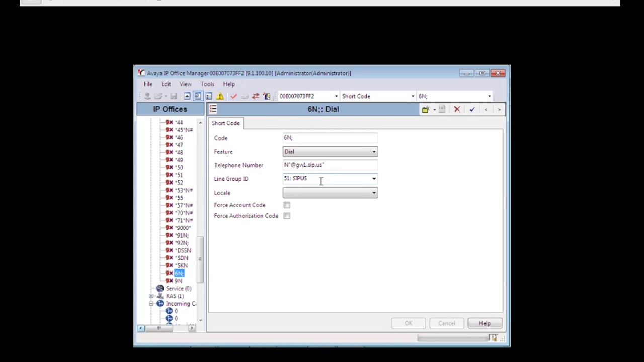Toggle the Collapse All Groups toolbar icon
The image size is (644, 362).
tap(187, 96)
